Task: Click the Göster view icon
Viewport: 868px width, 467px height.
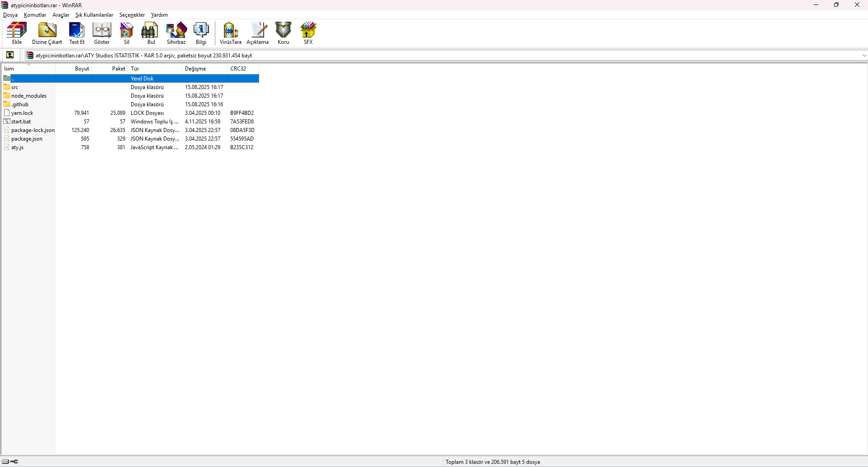Action: point(102,33)
